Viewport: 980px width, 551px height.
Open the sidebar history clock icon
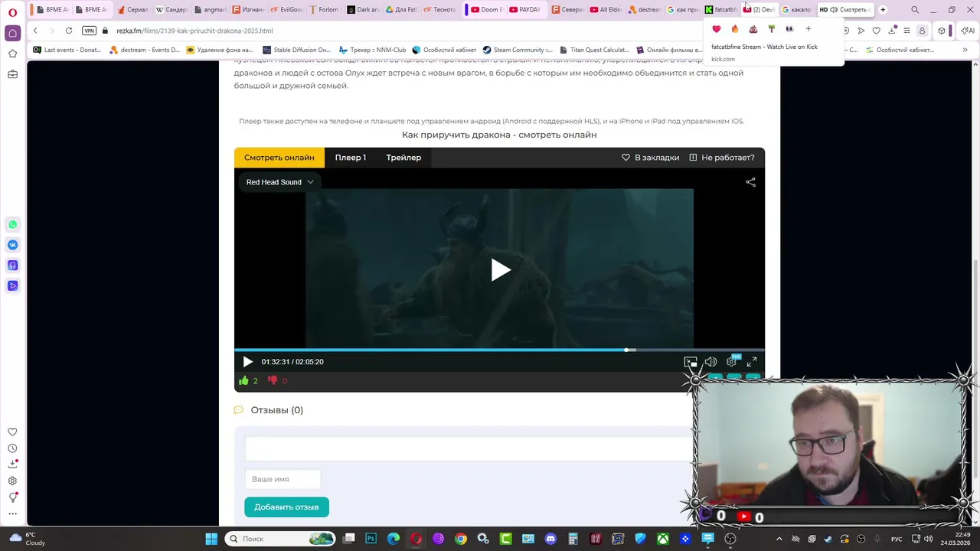(x=12, y=448)
